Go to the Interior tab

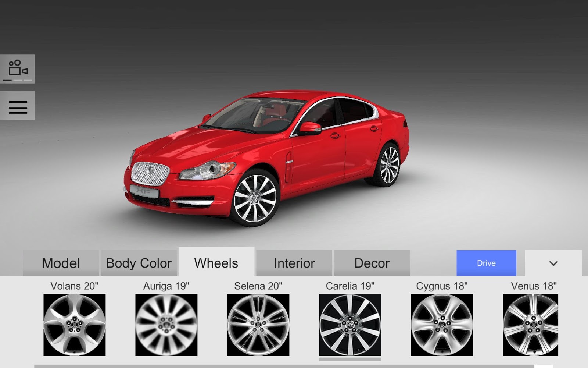tap(294, 263)
